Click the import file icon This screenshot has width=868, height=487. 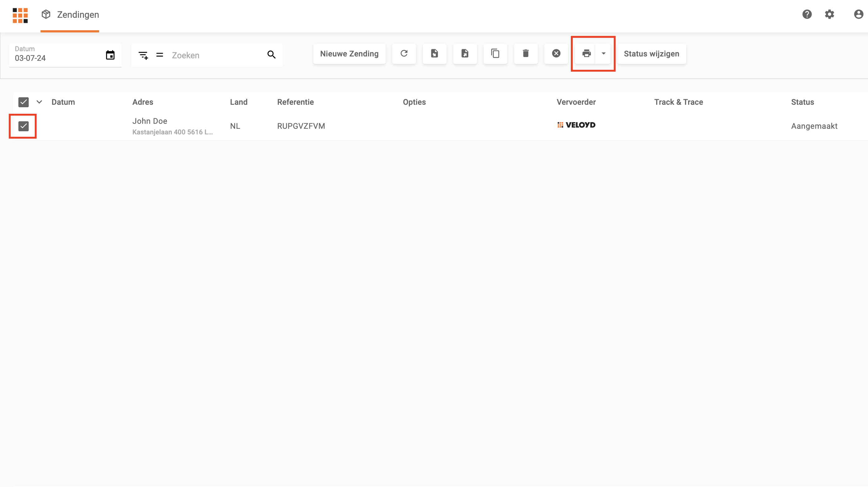[x=434, y=54]
